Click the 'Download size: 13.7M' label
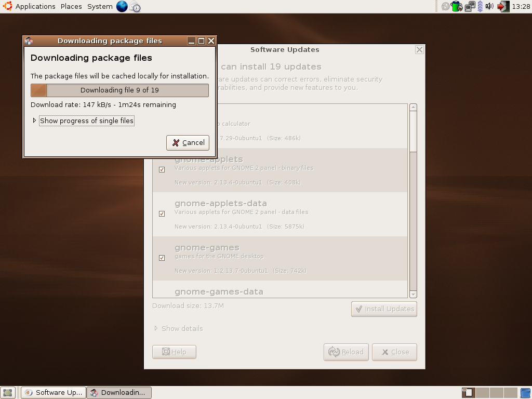This screenshot has width=532, height=399. [x=188, y=306]
